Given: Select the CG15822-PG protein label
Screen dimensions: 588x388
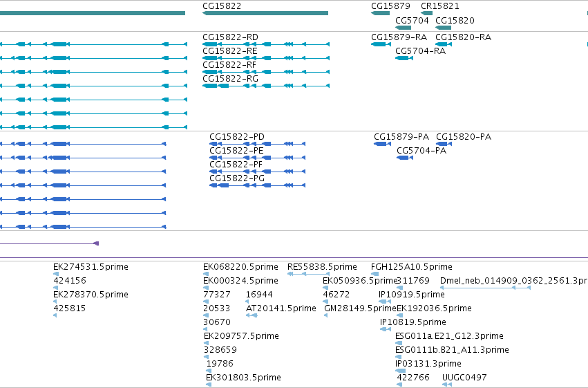Looking at the screenshot, I should [x=237, y=178].
